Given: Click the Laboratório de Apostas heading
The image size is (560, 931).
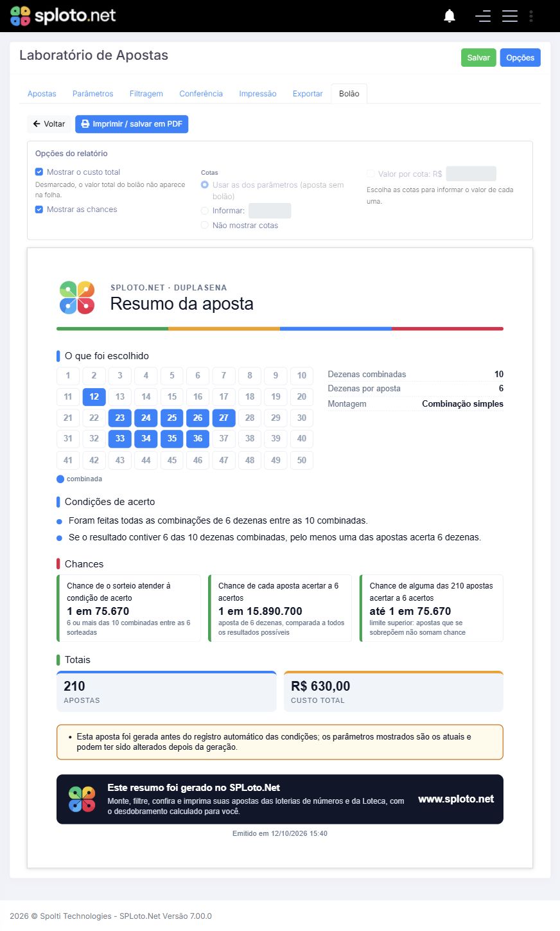Looking at the screenshot, I should pos(94,55).
